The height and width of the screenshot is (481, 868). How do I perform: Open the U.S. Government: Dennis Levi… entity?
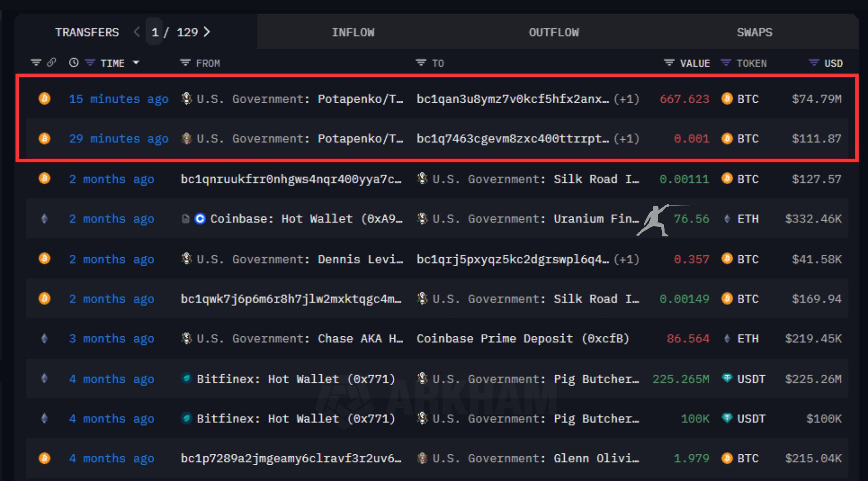coord(300,259)
